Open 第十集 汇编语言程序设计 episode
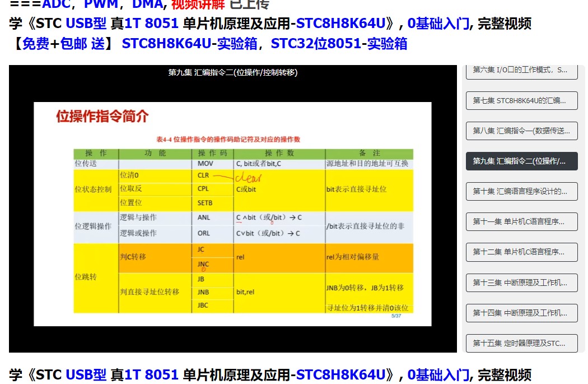Screen dimensions: 588x384 click(521, 191)
